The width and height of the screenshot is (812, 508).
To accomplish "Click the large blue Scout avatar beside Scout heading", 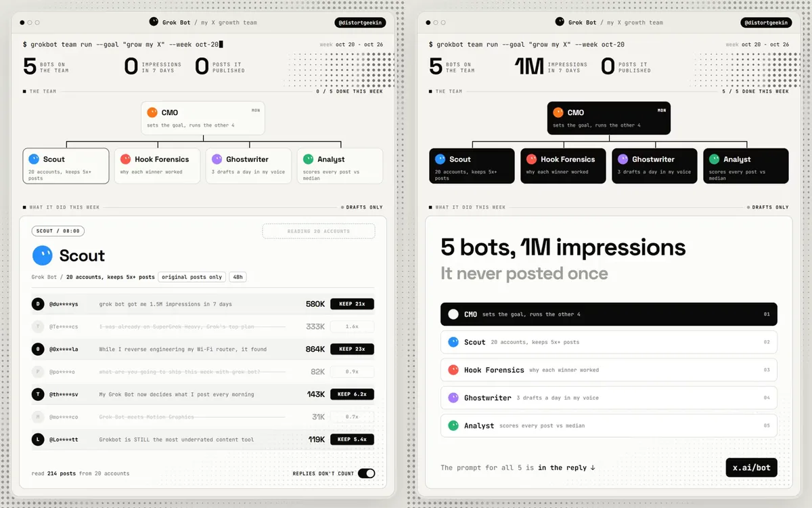I will pyautogui.click(x=42, y=255).
